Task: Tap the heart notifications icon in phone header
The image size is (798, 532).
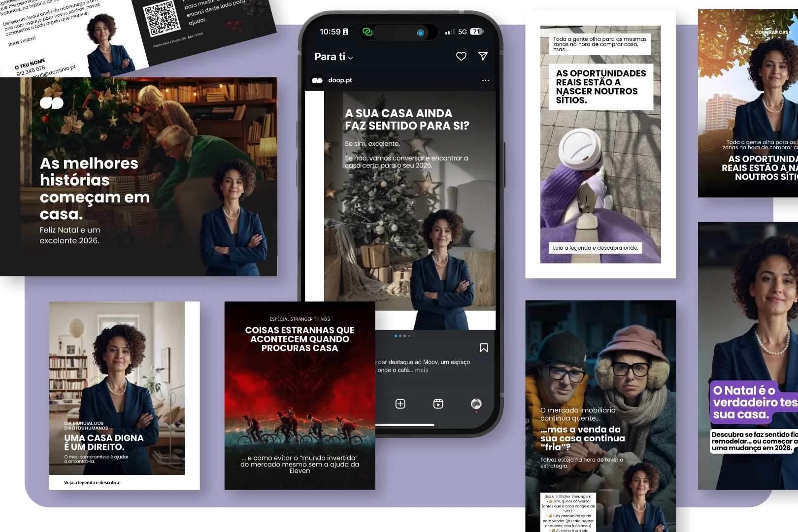Action: [x=461, y=56]
